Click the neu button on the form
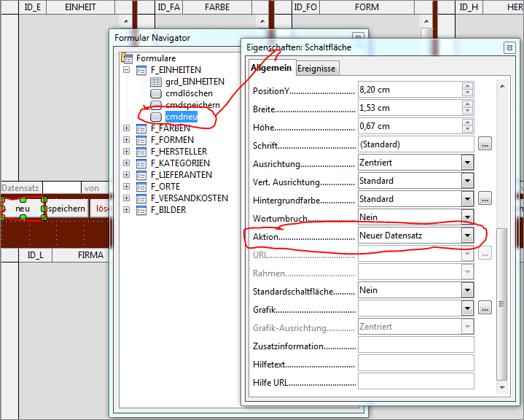Viewport: 524px width, 420px height. pos(23,209)
